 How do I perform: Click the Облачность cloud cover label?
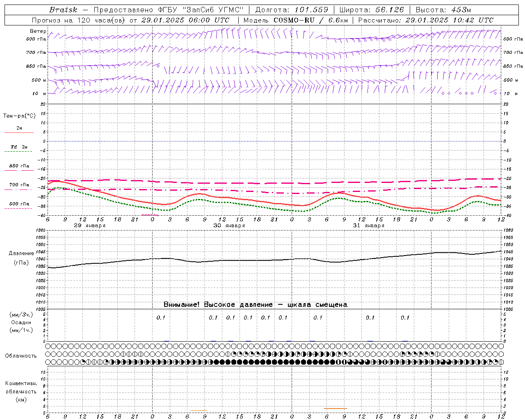tap(21, 356)
